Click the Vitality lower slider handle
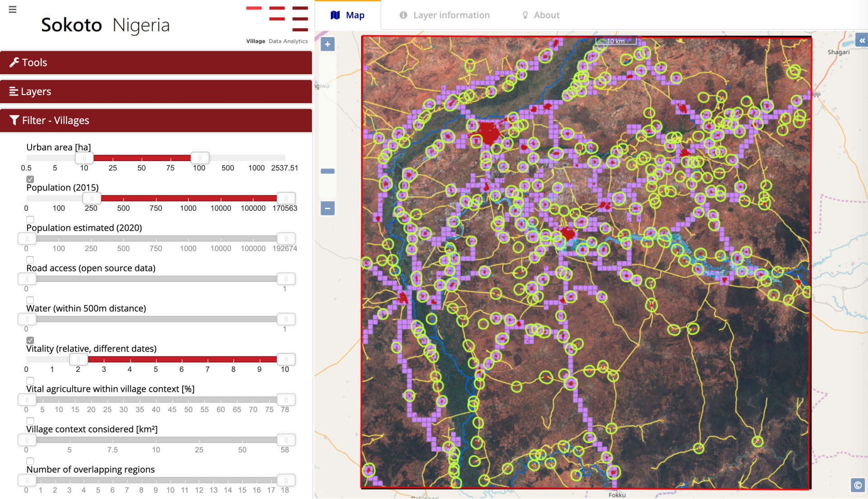868x499 pixels. point(79,359)
